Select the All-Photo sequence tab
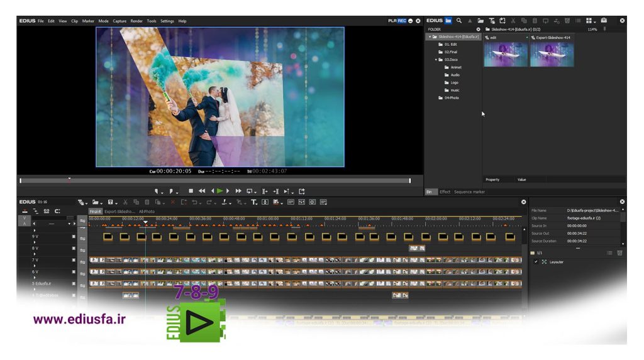This screenshot has height=360, width=644. pyautogui.click(x=147, y=211)
